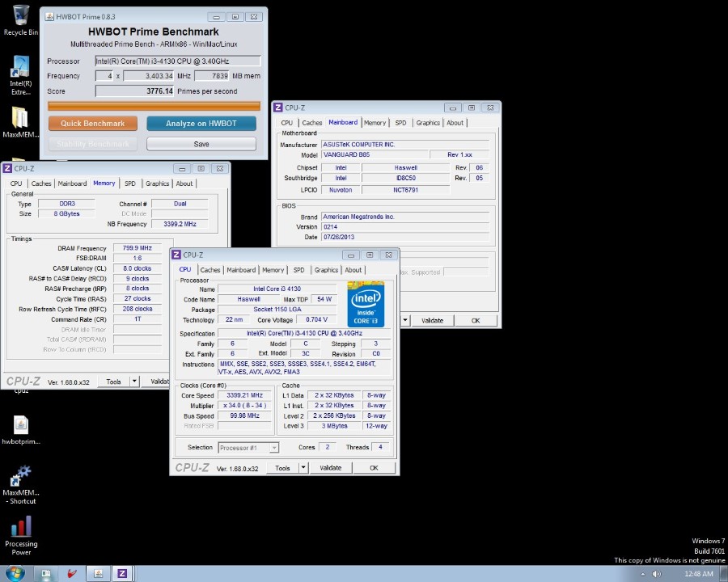
Task: Click Validate in front CPU-Z CPU window
Action: (x=331, y=468)
